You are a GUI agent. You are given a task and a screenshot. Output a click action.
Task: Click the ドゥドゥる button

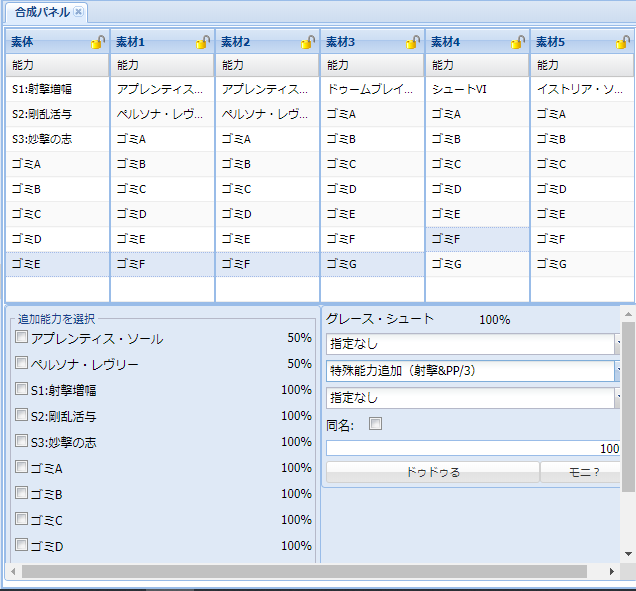click(x=433, y=472)
